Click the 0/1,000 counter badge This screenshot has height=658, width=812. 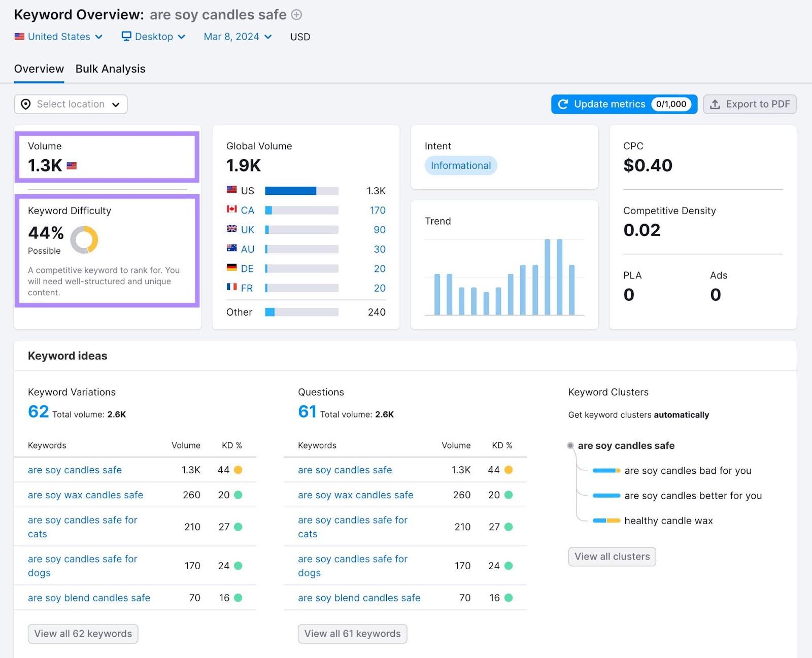pyautogui.click(x=671, y=104)
